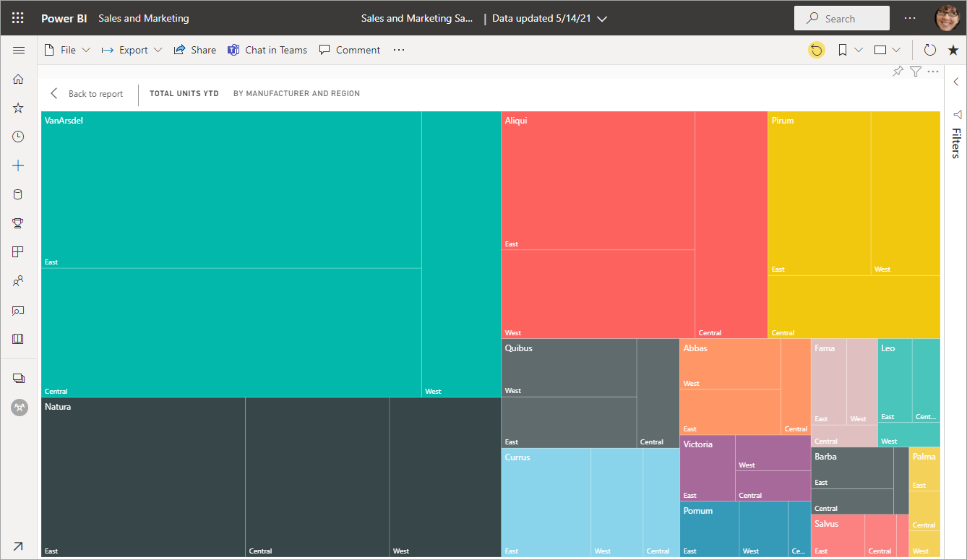Click the user profile picture
The width and height of the screenshot is (967, 560).
(947, 18)
